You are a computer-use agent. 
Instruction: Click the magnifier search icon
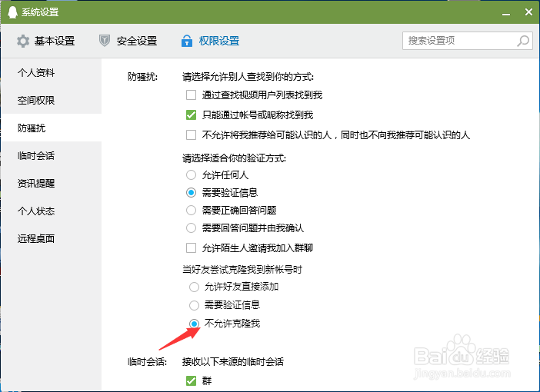pyautogui.click(x=523, y=41)
